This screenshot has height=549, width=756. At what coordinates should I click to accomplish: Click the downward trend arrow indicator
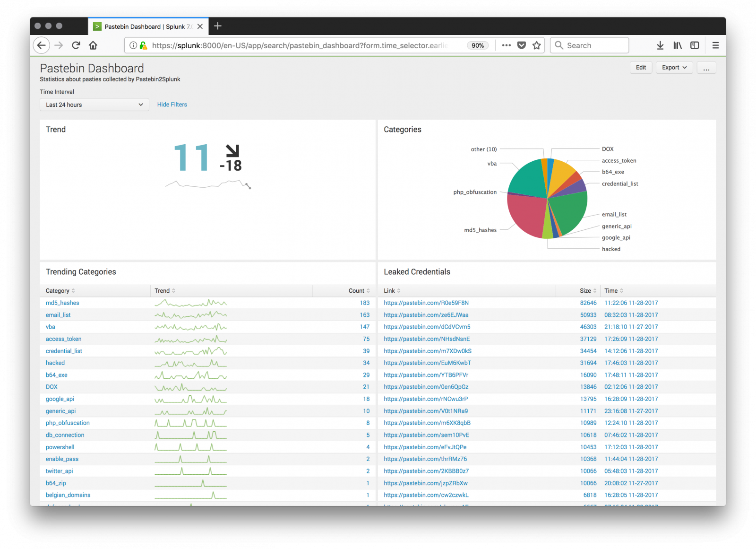(232, 150)
